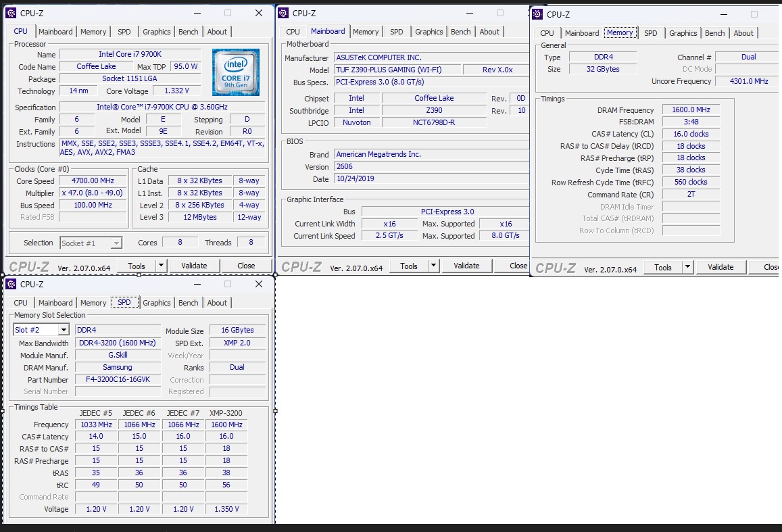Click the CPU-Z app icon in the CPU window title bar
Image resolution: width=782 pixels, height=532 pixels.
tap(10, 13)
